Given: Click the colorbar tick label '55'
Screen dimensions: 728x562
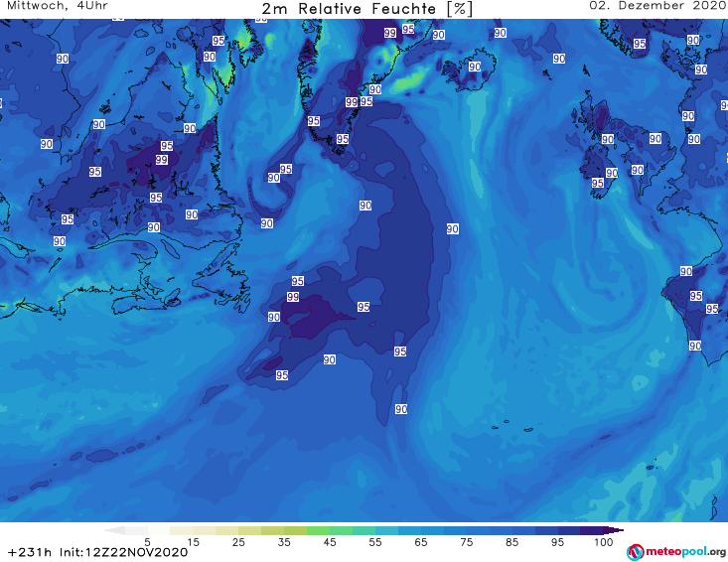Looking at the screenshot, I should tap(375, 542).
